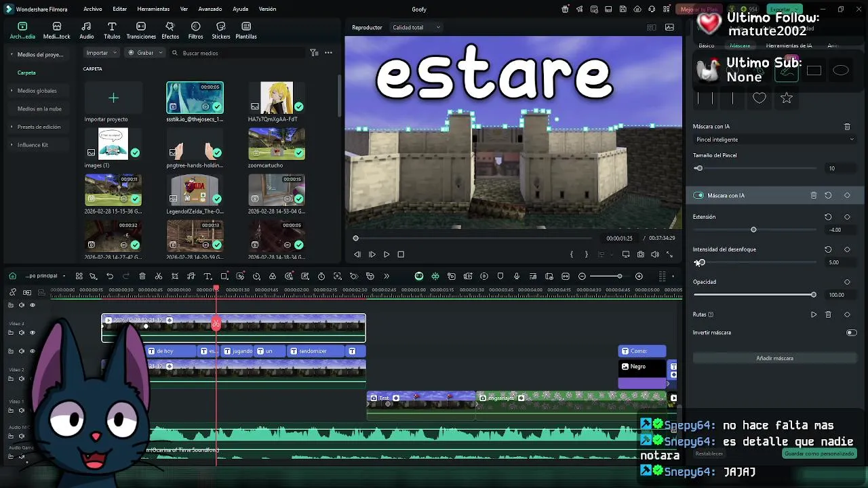Add keyframe for Opacidad
This screenshot has height=488, width=868.
click(847, 282)
